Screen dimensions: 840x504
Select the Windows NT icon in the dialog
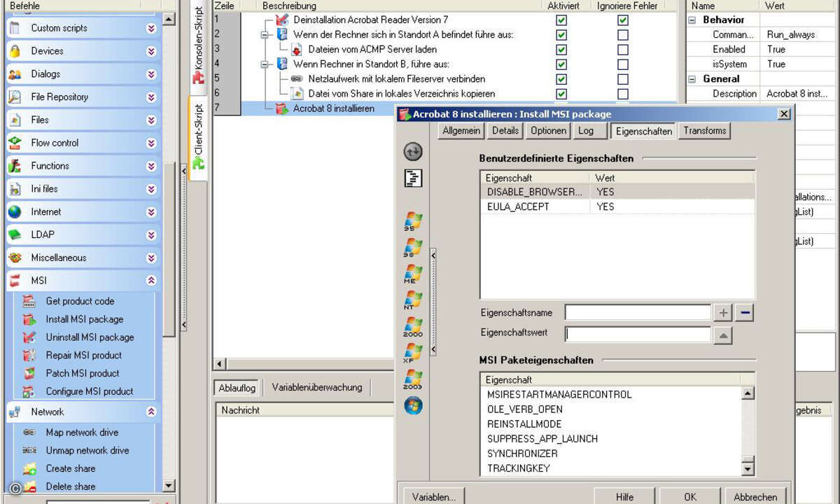coord(413,300)
